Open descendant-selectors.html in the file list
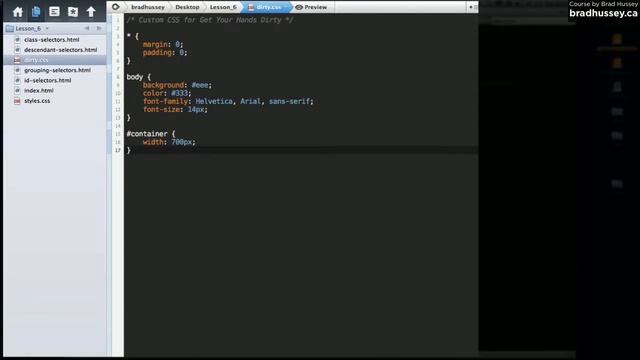640x360 pixels. click(x=60, y=50)
